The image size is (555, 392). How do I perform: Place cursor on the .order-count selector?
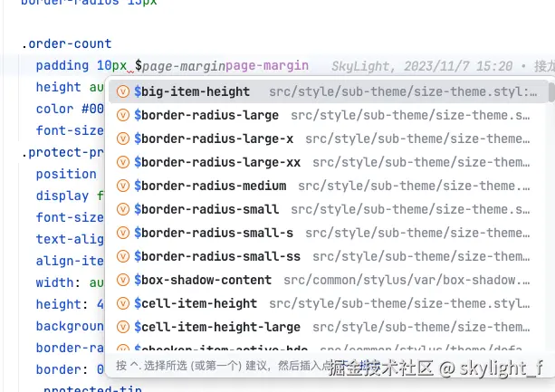click(67, 43)
